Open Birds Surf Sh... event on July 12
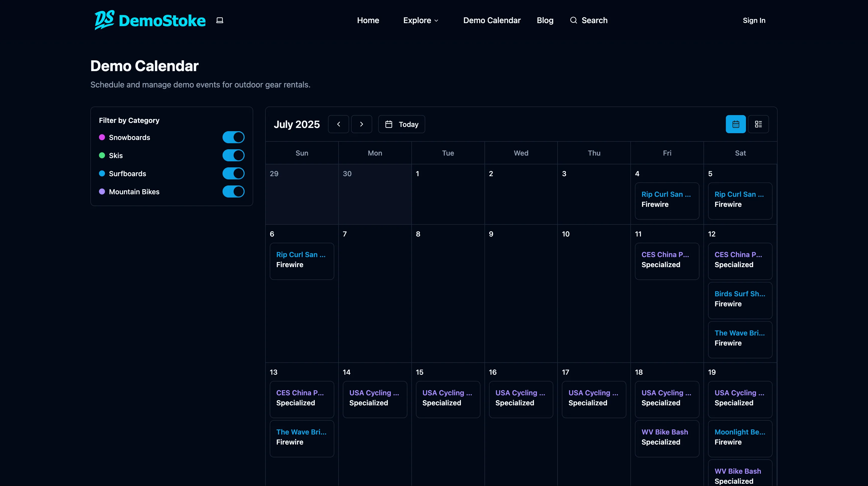Image resolution: width=868 pixels, height=486 pixels. [x=740, y=300]
